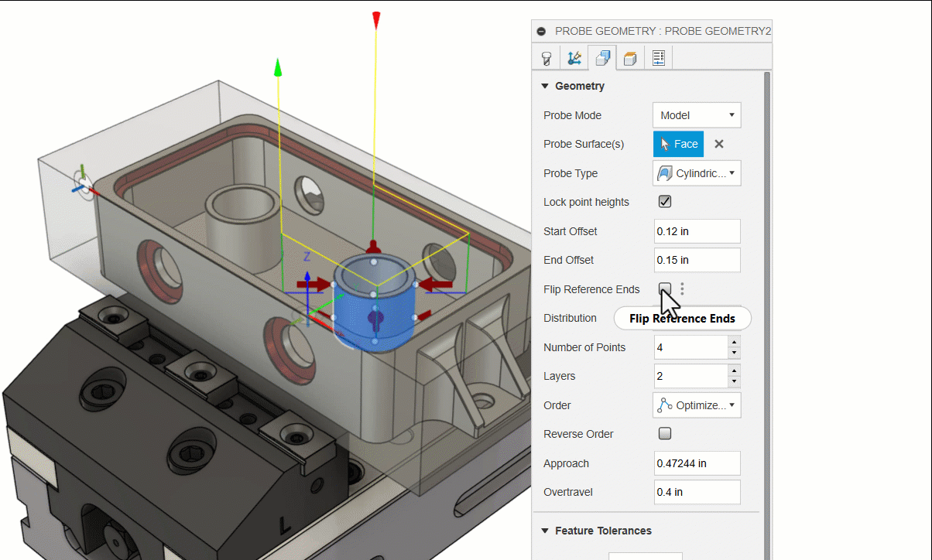Enable Flip Reference Ends checkbox
932x560 pixels.
[x=664, y=289]
